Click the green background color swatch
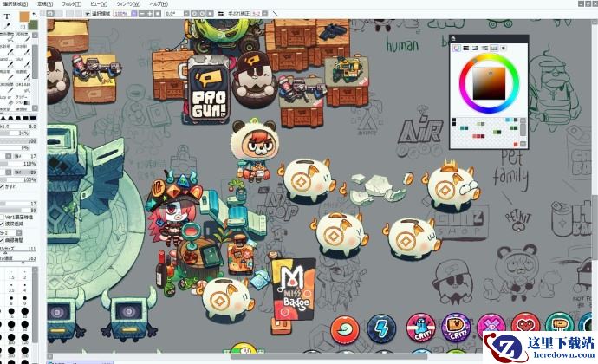 pos(34,25)
